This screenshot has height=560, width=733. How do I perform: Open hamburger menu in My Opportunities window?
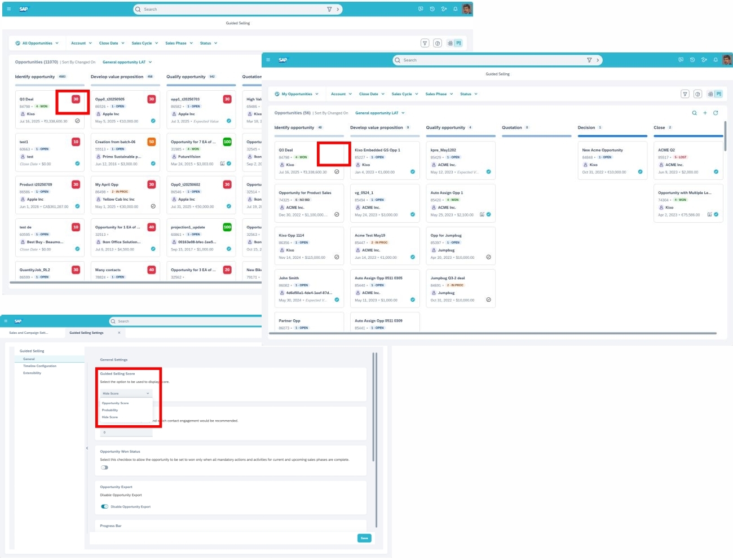click(268, 60)
